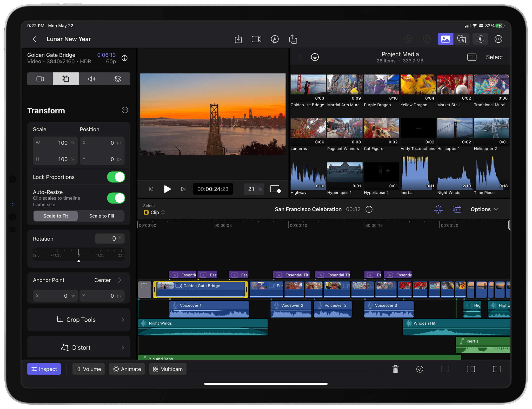532x409 pixels.
Task: Select the Yellow Dragon media thumbnail
Action: [418, 88]
